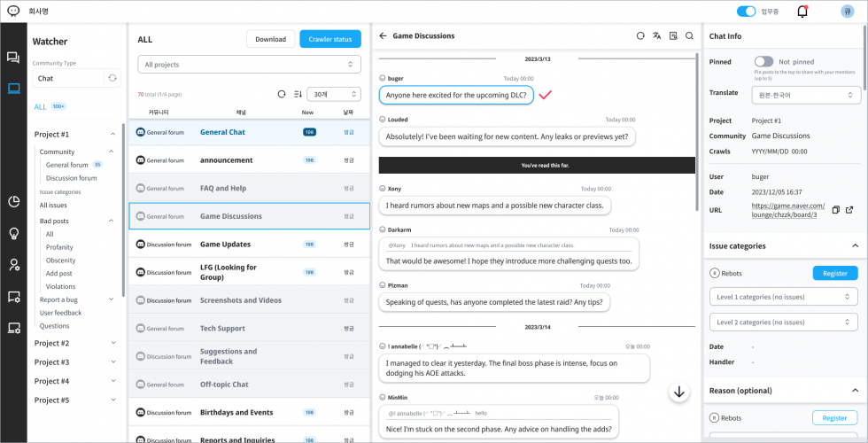
Task: Open the General Chat channel row
Action: (x=249, y=132)
